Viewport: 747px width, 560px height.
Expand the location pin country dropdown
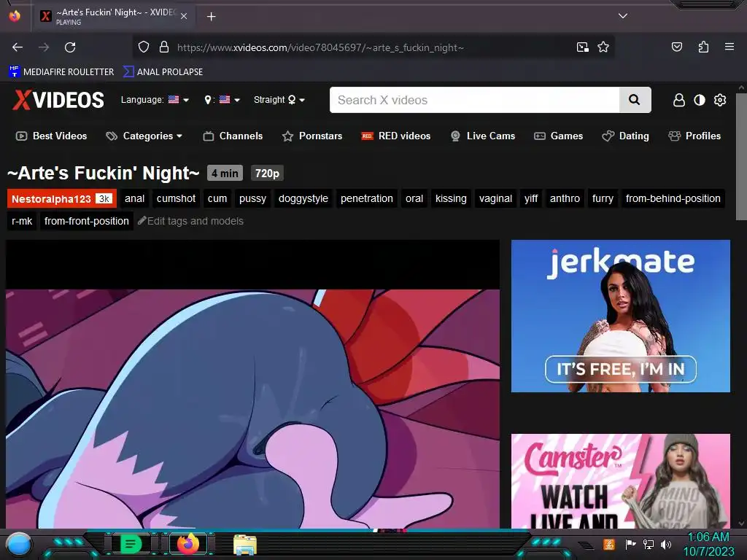(222, 99)
